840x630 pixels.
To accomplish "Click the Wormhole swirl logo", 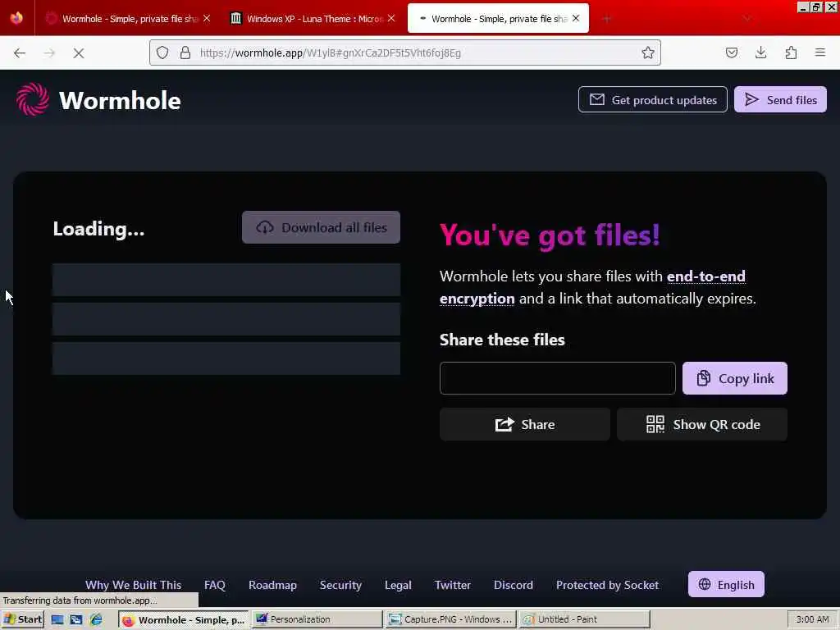I will coord(33,99).
